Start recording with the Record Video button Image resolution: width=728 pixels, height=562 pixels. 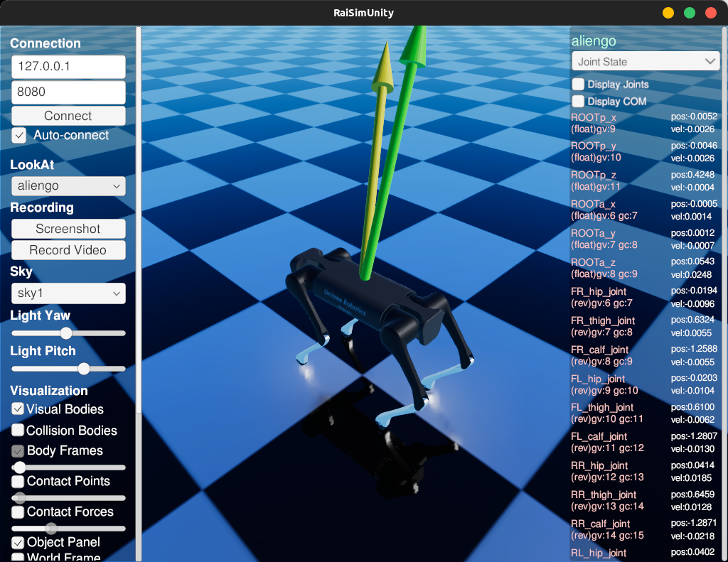click(68, 250)
